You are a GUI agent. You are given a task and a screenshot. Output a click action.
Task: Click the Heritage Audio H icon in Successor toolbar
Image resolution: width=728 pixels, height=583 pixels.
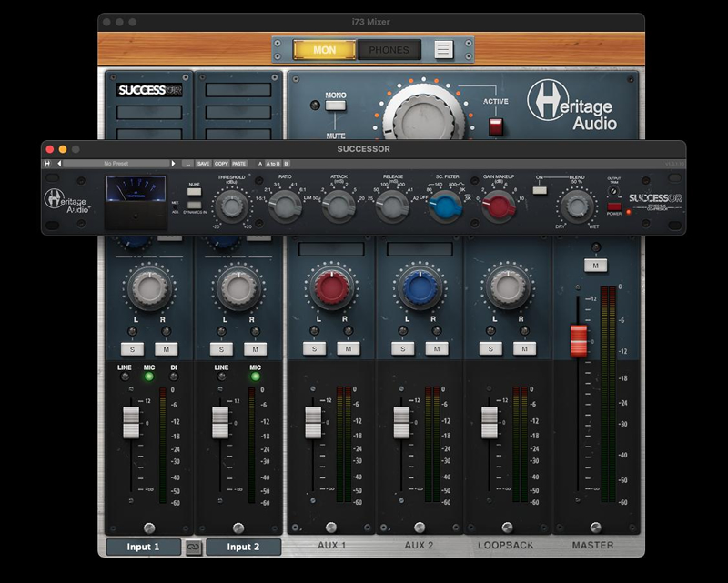47,164
